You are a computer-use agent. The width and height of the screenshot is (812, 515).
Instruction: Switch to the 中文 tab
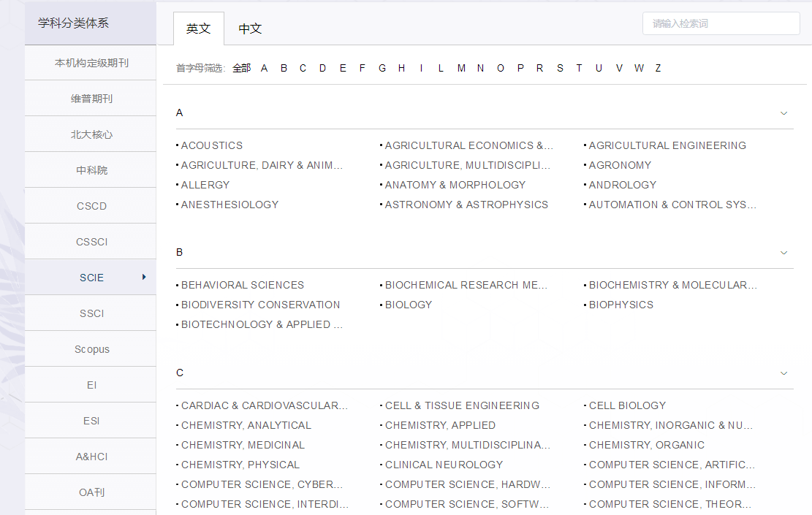(x=250, y=28)
